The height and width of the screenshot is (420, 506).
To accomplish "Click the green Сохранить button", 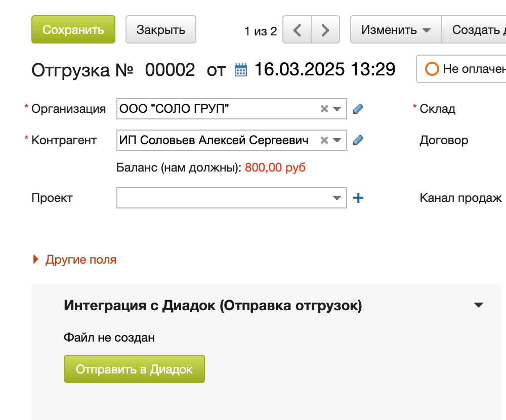I will [73, 29].
